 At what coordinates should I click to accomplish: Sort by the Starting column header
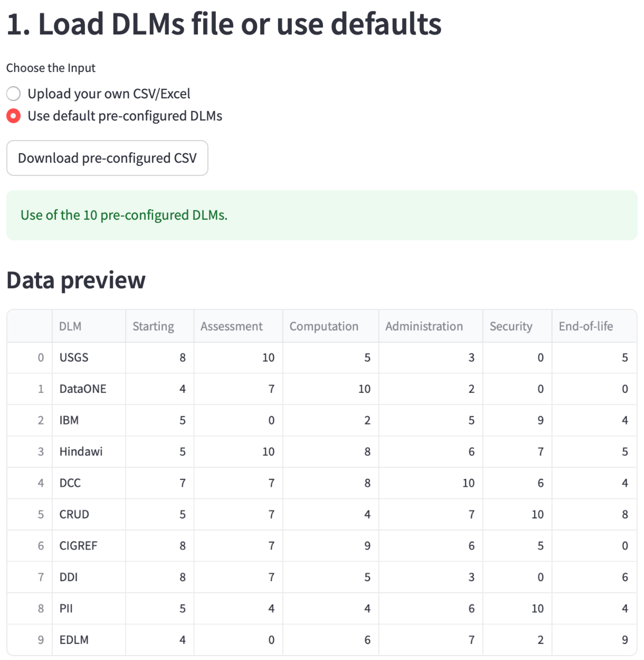pos(160,326)
